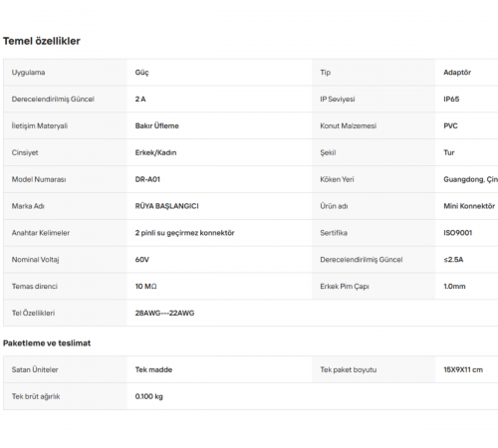Select the 10 MΩ contact resistance value
The height and width of the screenshot is (448, 498).
(145, 287)
